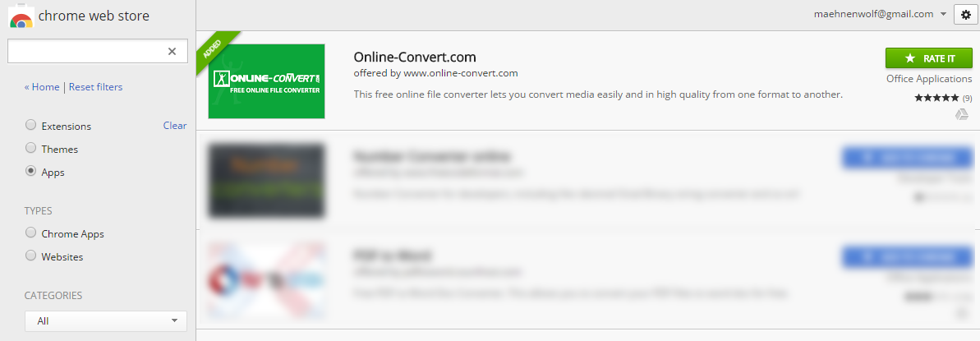This screenshot has height=341, width=980.
Task: Select the Themes radio button
Action: click(30, 148)
